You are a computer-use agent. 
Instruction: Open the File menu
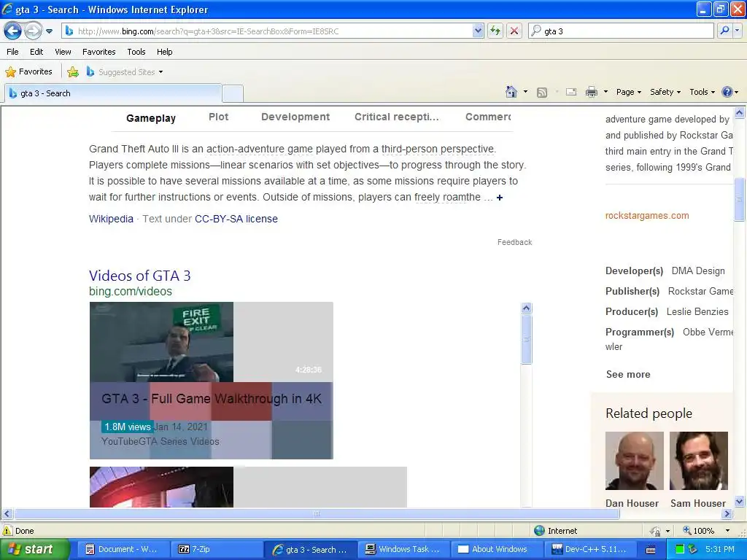pos(13,52)
